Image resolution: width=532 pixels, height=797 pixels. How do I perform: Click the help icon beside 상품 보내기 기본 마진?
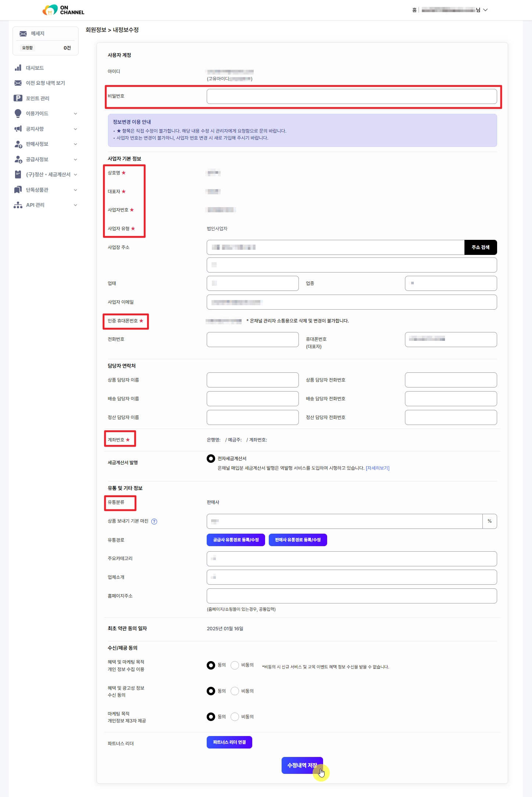click(x=154, y=522)
